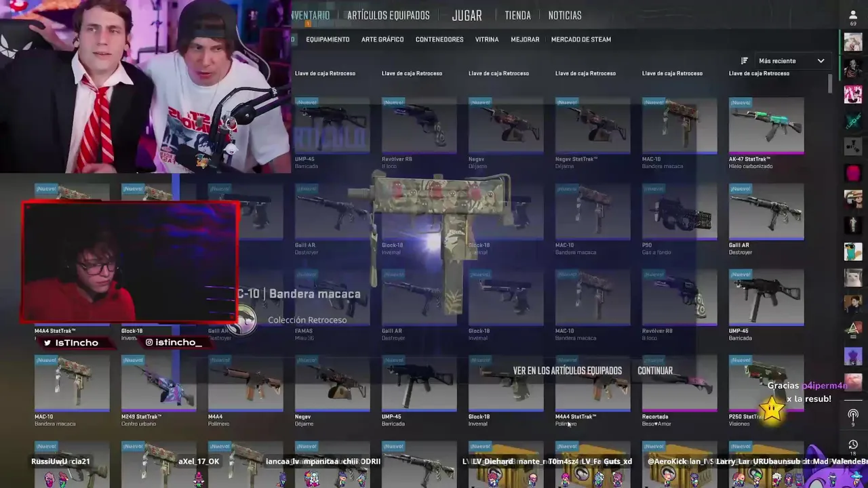Click the sort order icon beside Más reciente
868x488 pixels.
pyautogui.click(x=745, y=61)
